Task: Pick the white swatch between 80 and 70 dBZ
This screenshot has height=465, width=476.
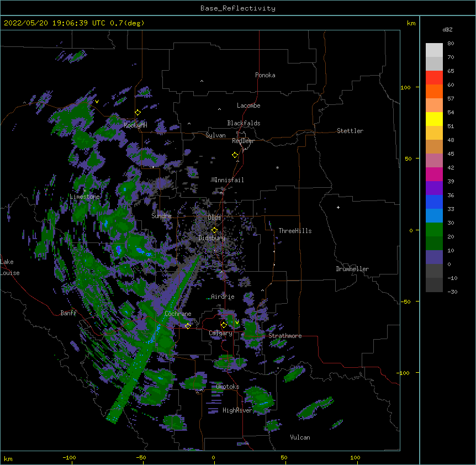Action: pyautogui.click(x=434, y=50)
